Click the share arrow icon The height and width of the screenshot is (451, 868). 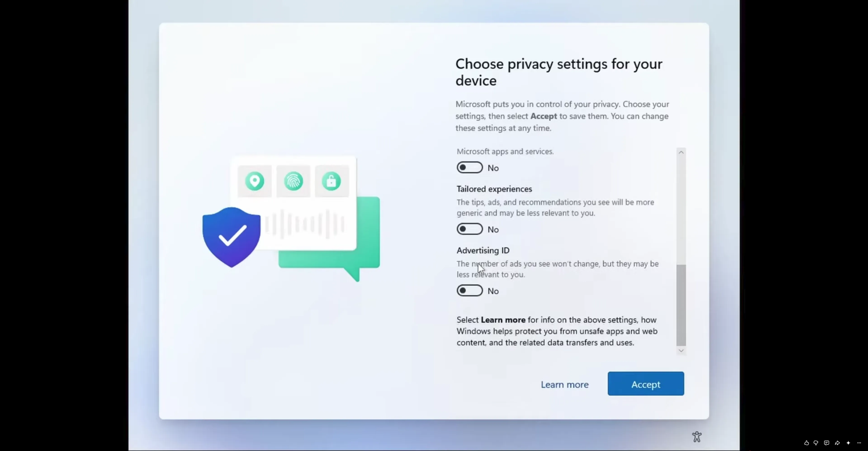pyautogui.click(x=837, y=443)
